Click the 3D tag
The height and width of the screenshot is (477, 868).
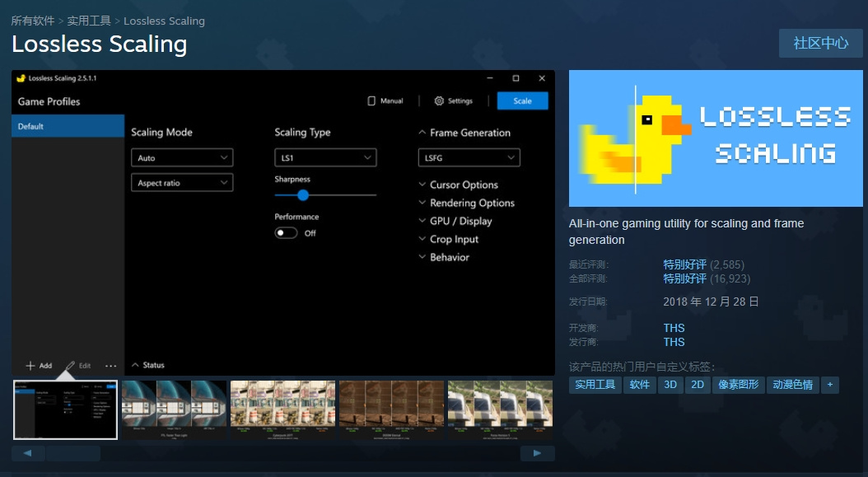coord(670,385)
